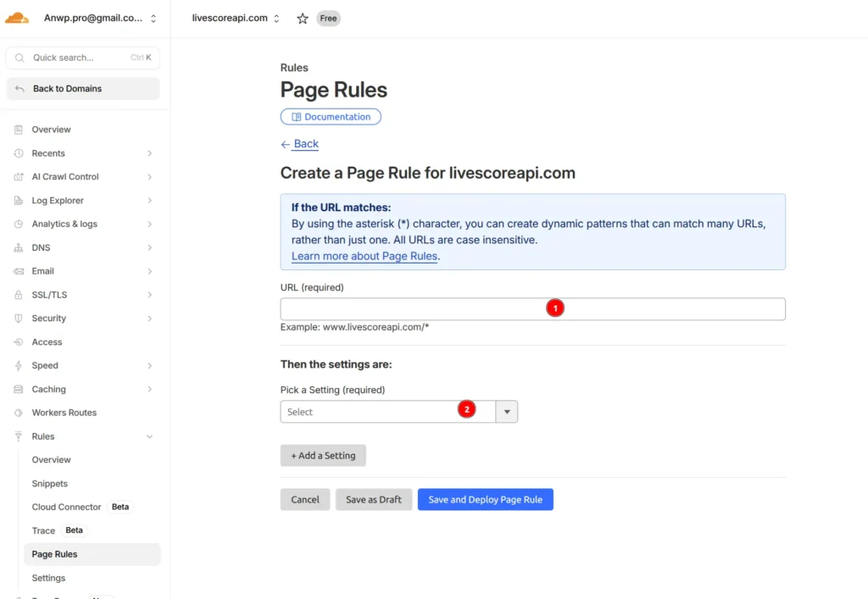Image resolution: width=868 pixels, height=599 pixels.
Task: Click the Access icon in sidebar
Action: (19, 341)
